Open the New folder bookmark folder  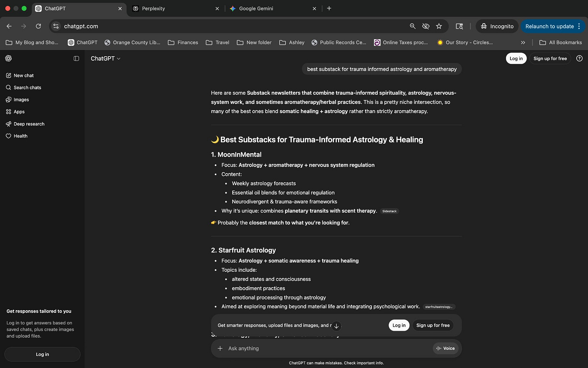(x=254, y=42)
